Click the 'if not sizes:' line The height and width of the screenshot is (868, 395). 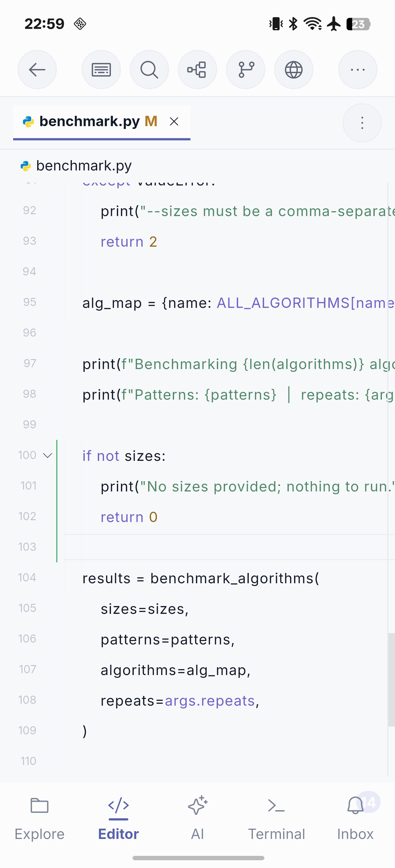point(124,456)
